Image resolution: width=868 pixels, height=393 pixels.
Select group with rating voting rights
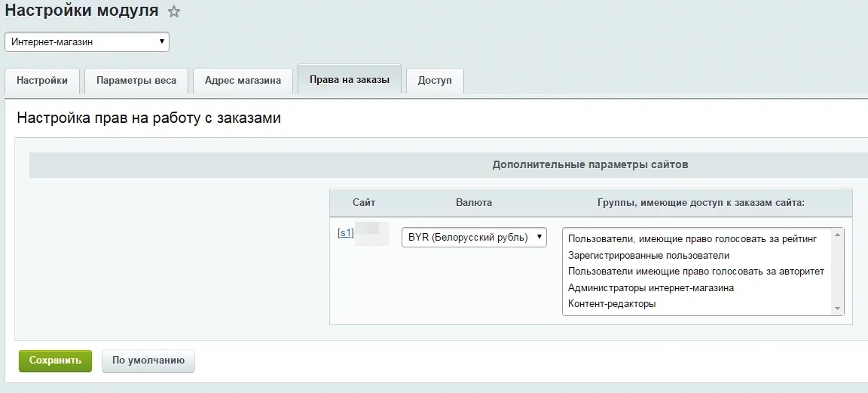click(692, 238)
